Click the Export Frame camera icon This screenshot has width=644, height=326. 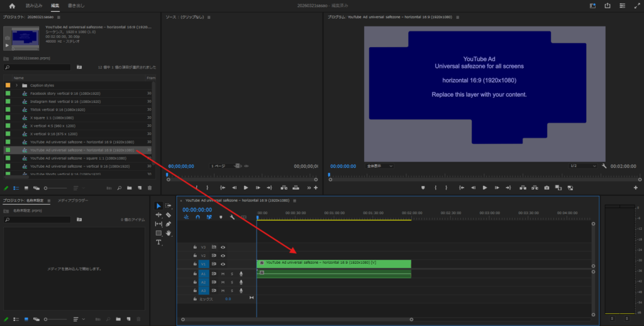point(547,187)
